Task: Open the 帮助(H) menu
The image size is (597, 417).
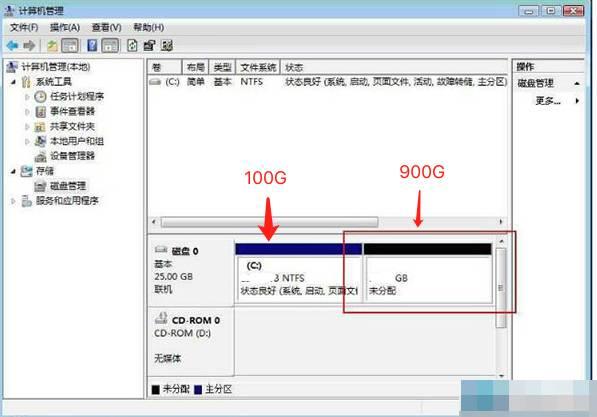Action: tap(148, 27)
